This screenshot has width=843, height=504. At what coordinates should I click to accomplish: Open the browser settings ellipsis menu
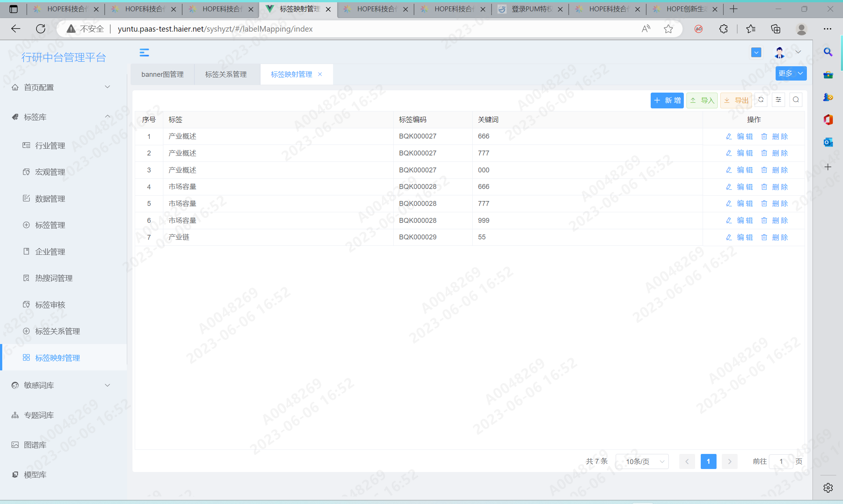[x=828, y=29]
